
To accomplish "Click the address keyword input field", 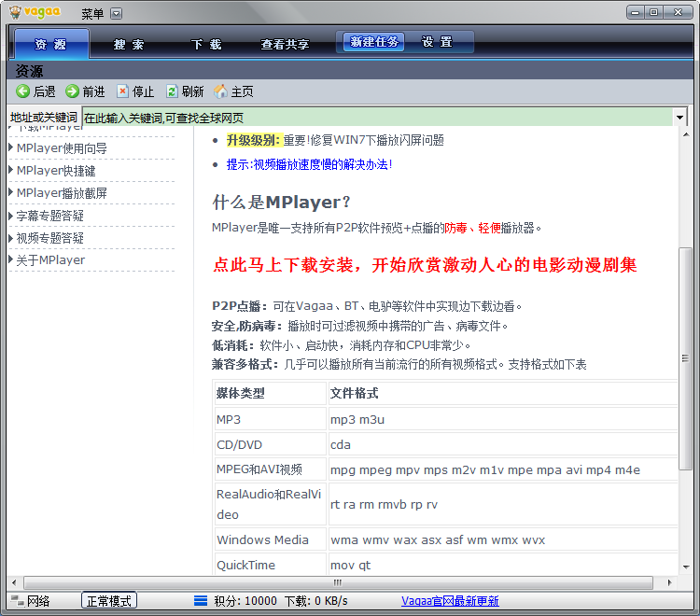I will click(378, 118).
